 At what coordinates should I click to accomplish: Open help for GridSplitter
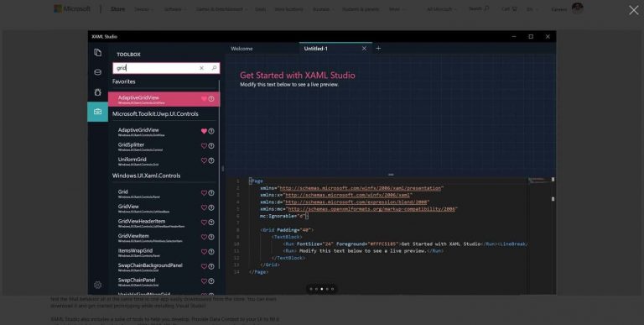(211, 146)
